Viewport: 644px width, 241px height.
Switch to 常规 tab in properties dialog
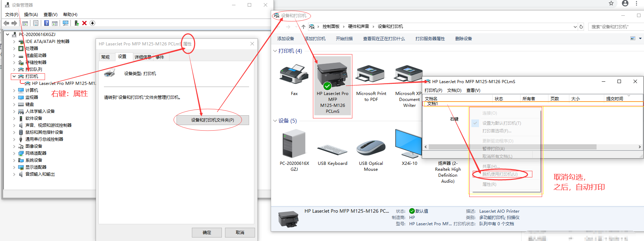(105, 57)
